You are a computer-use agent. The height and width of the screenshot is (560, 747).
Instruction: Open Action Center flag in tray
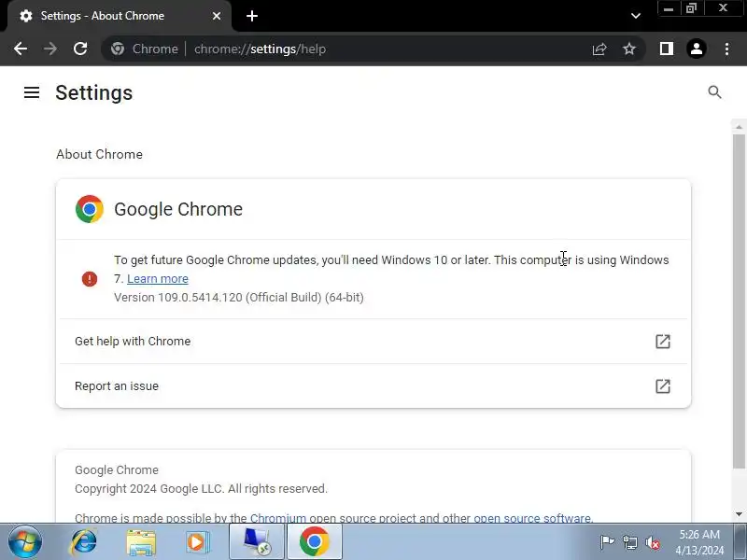(x=607, y=542)
